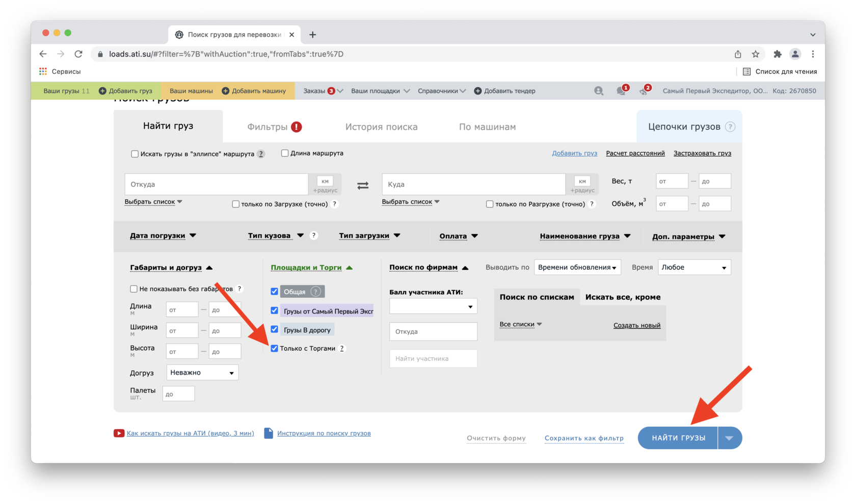
Task: Toggle Только с Торгами checkbox
Action: [274, 348]
